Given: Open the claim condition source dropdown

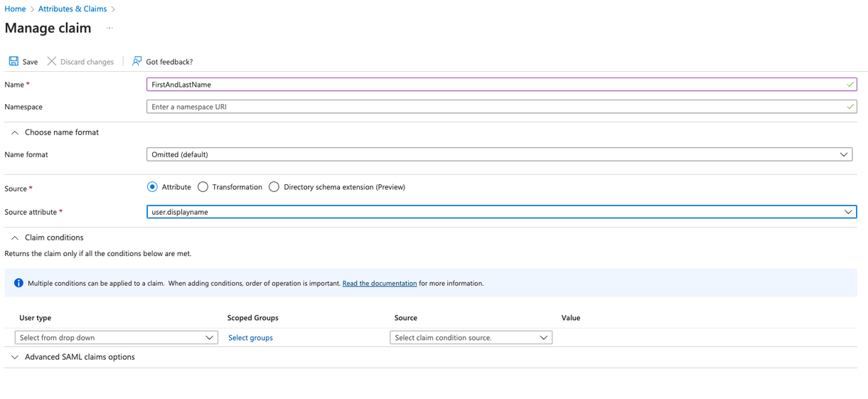Looking at the screenshot, I should click(x=471, y=338).
